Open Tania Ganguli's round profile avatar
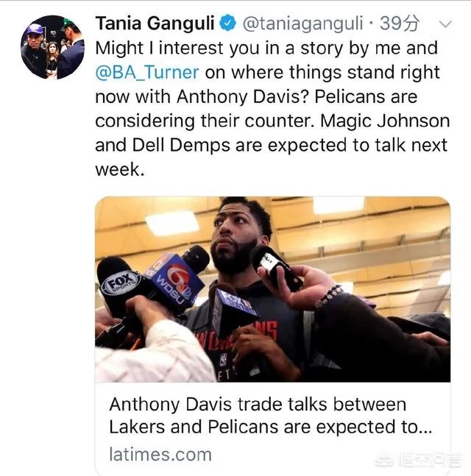This screenshot has height=476, width=471. pos(52,47)
